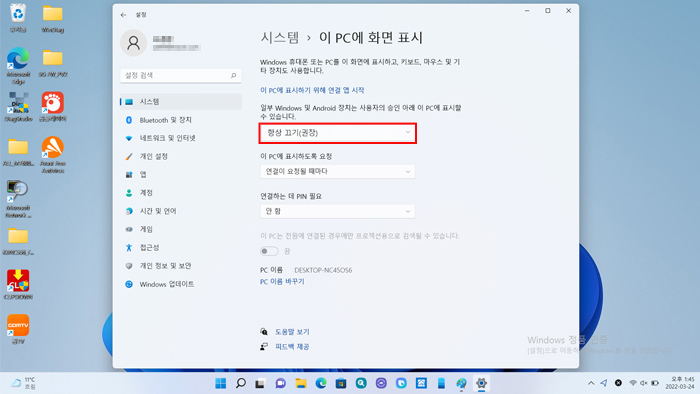The image size is (700, 394).
Task: Open the Avast Free Antivirus desktop shortcut
Action: [53, 154]
